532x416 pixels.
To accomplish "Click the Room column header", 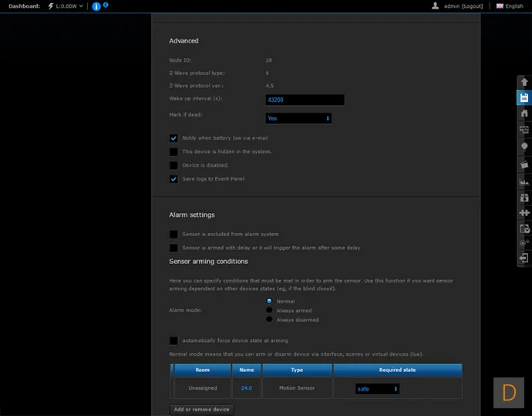I will [203, 370].
